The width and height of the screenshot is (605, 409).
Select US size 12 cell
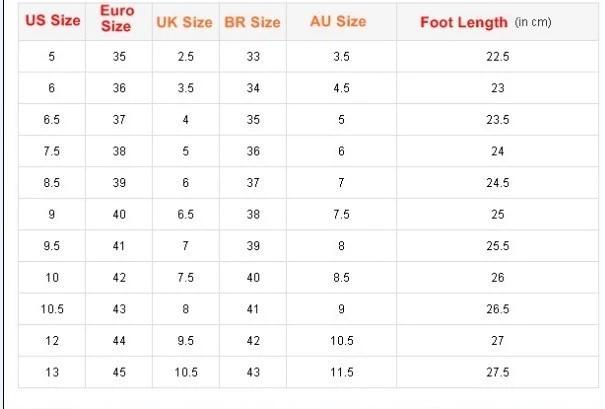pos(52,340)
